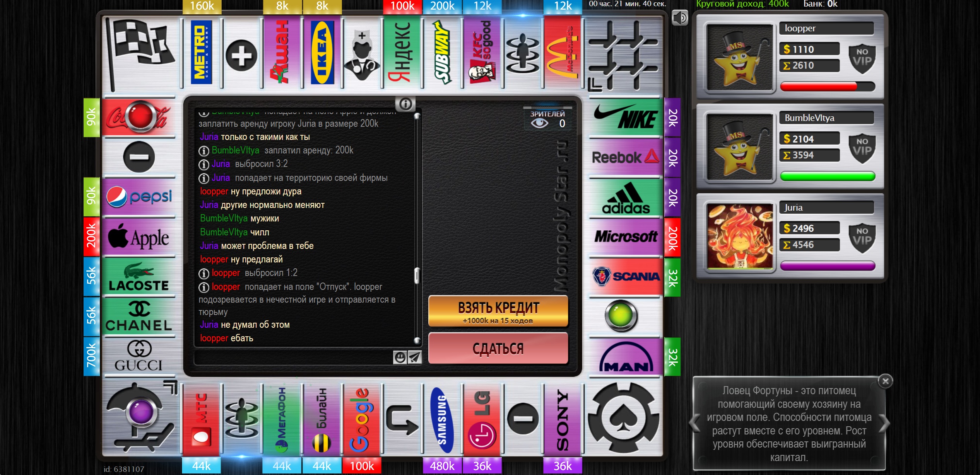Screen dimensions: 980x475
Task: Click the minus penalty tile below Coca-Cola
Action: click(139, 157)
